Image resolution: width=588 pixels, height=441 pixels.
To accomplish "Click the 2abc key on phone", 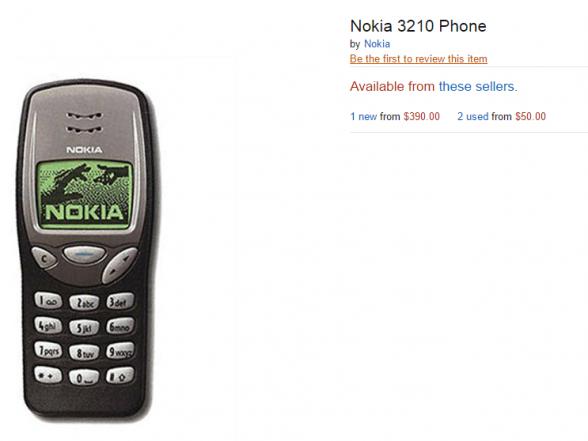I will click(84, 302).
